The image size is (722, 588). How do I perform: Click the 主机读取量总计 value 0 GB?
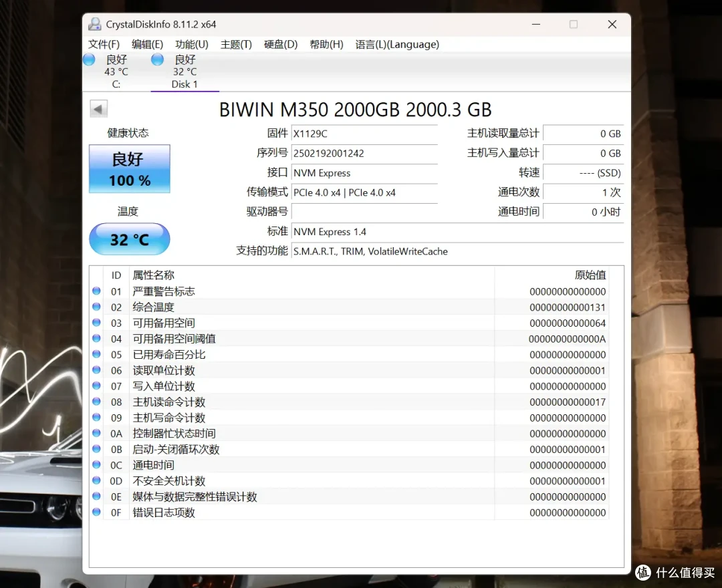coord(584,134)
